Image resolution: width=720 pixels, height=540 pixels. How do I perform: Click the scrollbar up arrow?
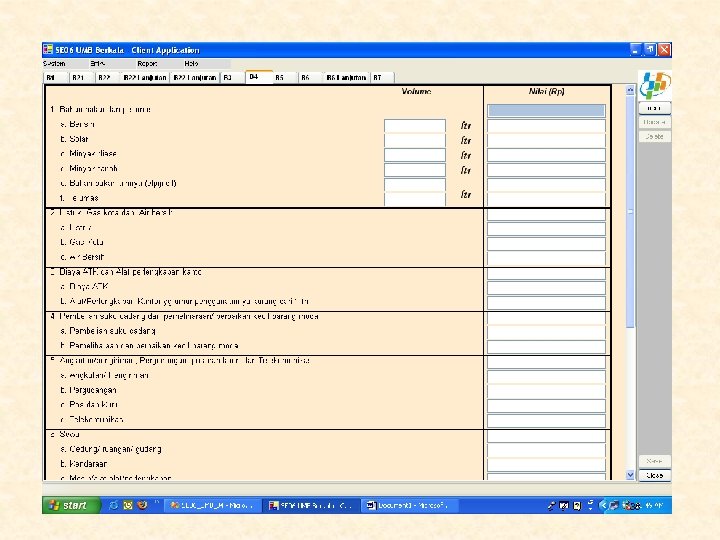click(630, 90)
